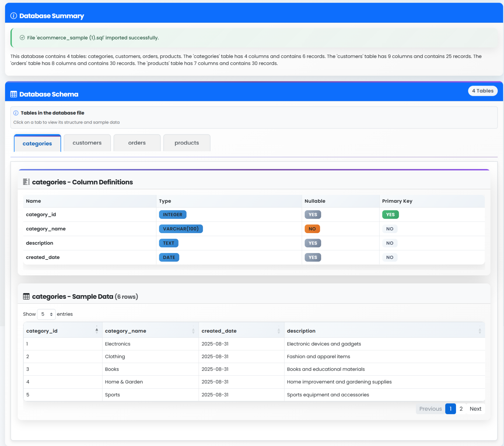Click 'Books and educational materials' description
The image size is (504, 446).
(x=325, y=369)
